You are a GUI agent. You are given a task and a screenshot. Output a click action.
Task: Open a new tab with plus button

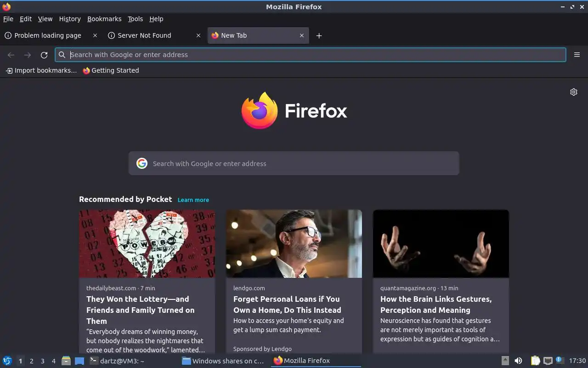pos(319,35)
